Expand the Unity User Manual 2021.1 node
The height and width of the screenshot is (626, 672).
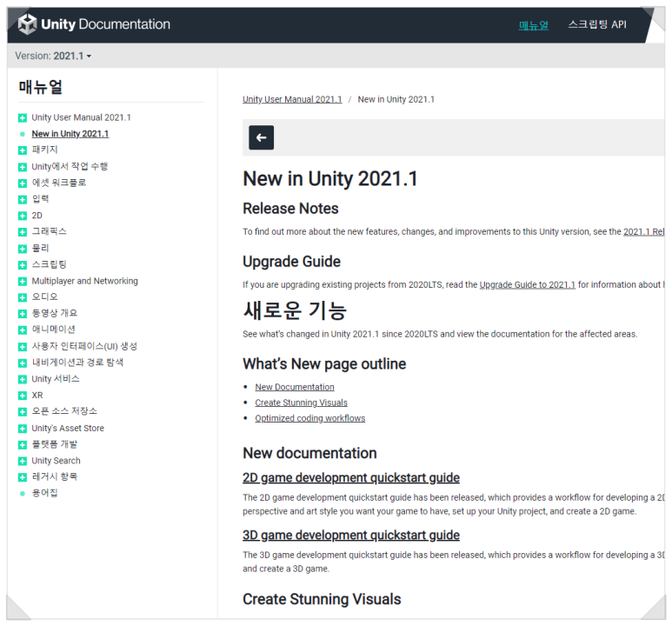pyautogui.click(x=23, y=118)
